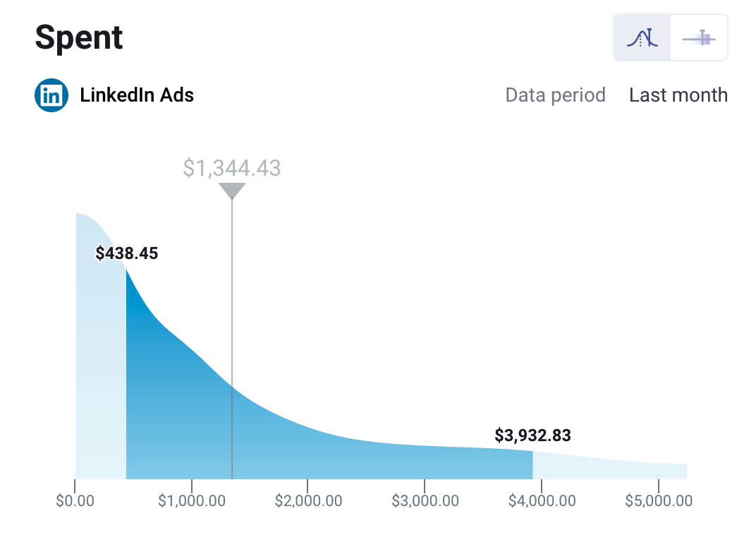Screen dimensions: 756x559
Task: Click the bell curve icon in the view switcher
Action: (x=641, y=37)
